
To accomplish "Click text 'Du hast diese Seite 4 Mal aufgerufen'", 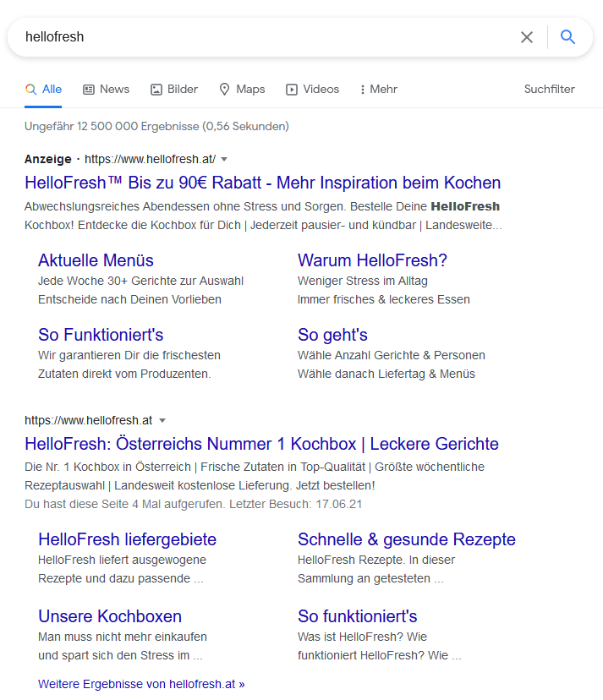I will [124, 505].
